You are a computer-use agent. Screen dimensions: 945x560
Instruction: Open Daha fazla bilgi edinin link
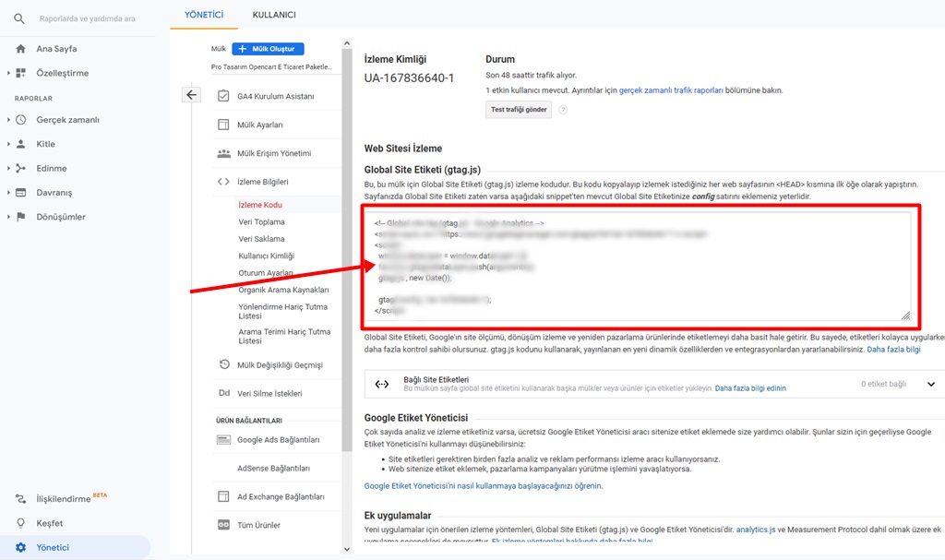tap(750, 388)
